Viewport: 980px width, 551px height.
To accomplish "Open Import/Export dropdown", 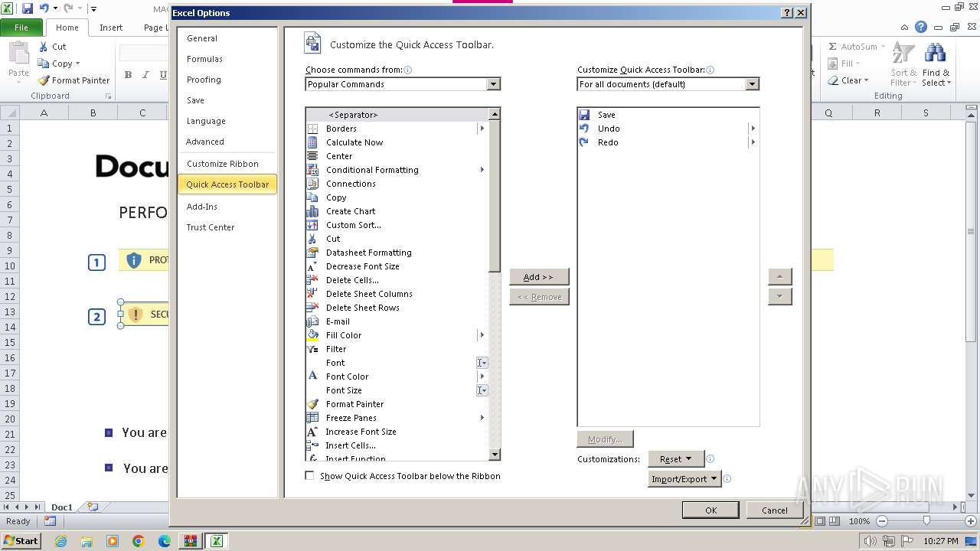I will pyautogui.click(x=684, y=479).
